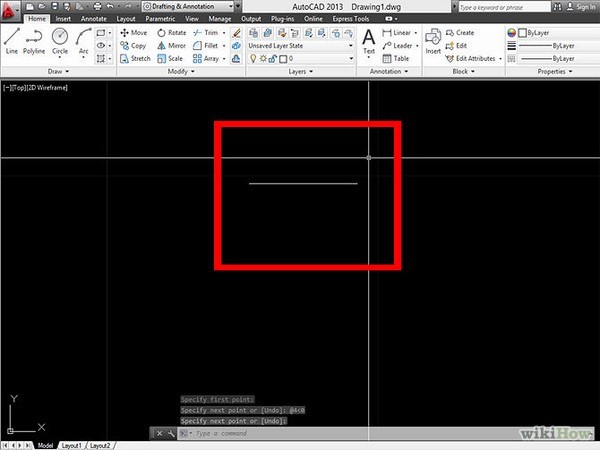Click the [2D Wireframe] visual style control
600x450 pixels.
[47, 88]
